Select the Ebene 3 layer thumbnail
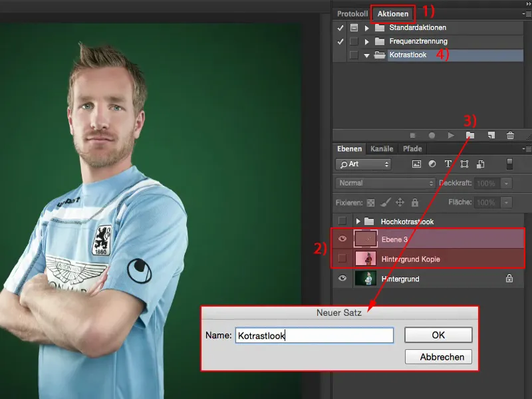Image resolution: width=532 pixels, height=399 pixels. (365, 239)
